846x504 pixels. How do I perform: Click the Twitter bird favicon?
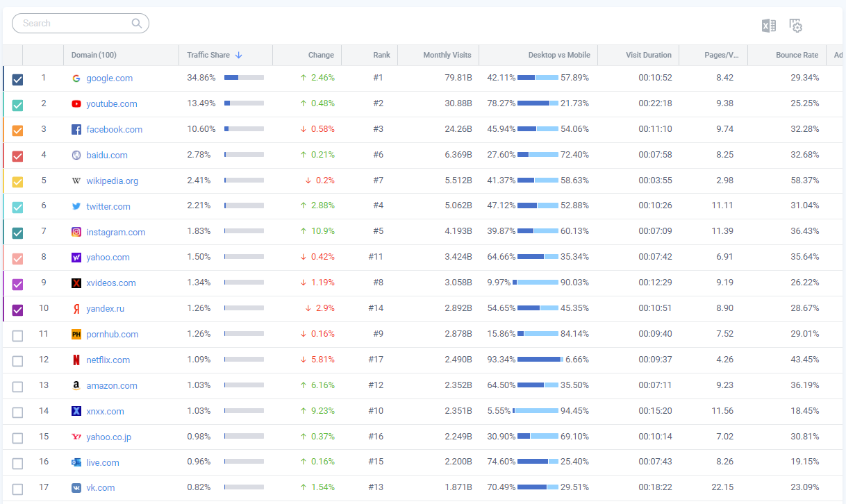[x=76, y=207]
